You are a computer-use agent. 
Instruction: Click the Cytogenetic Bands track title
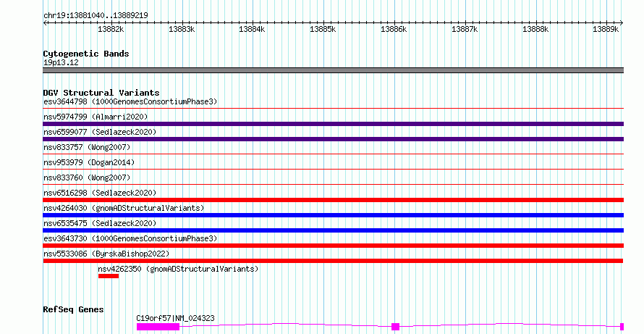click(x=86, y=54)
